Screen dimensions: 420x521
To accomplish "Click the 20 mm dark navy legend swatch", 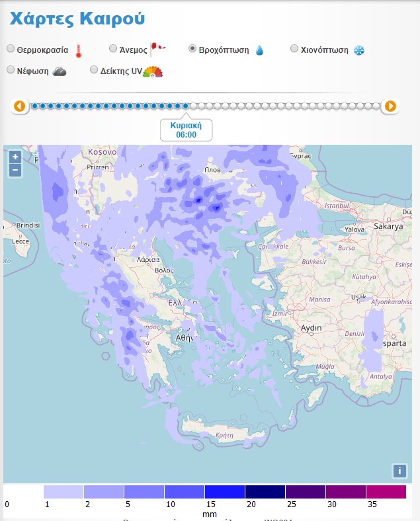I will (265, 492).
